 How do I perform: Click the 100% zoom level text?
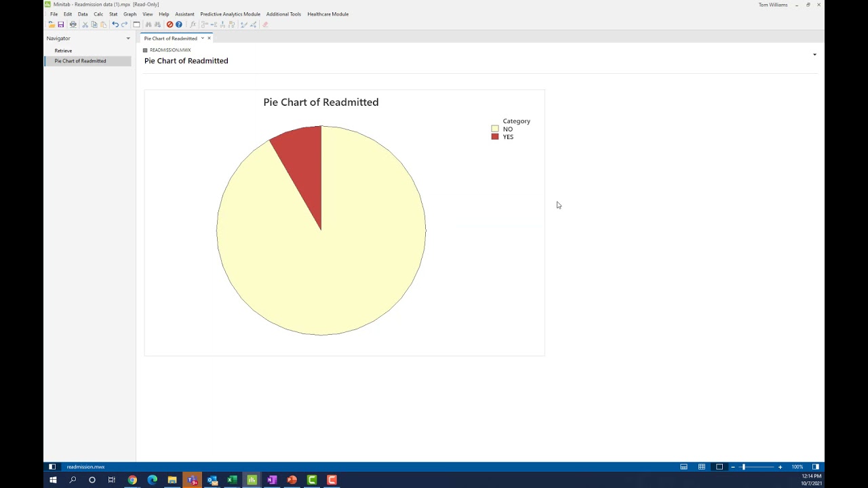tap(797, 467)
